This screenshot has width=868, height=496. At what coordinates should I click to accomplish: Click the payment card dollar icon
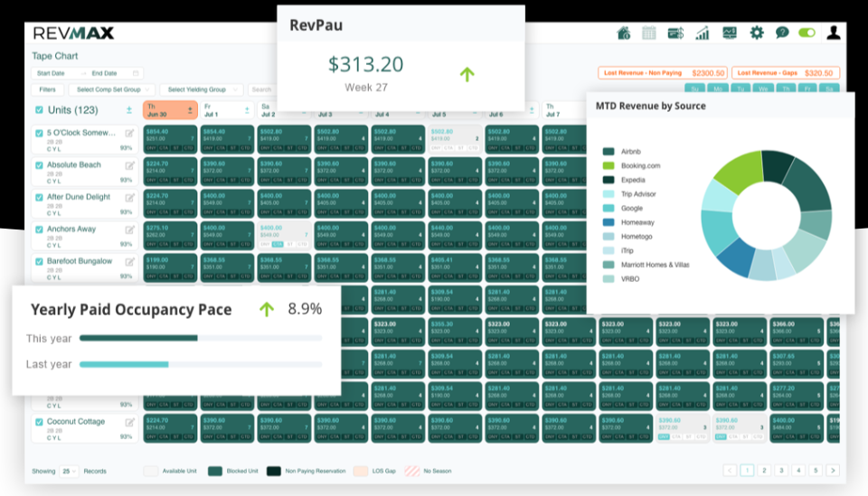pyautogui.click(x=675, y=33)
